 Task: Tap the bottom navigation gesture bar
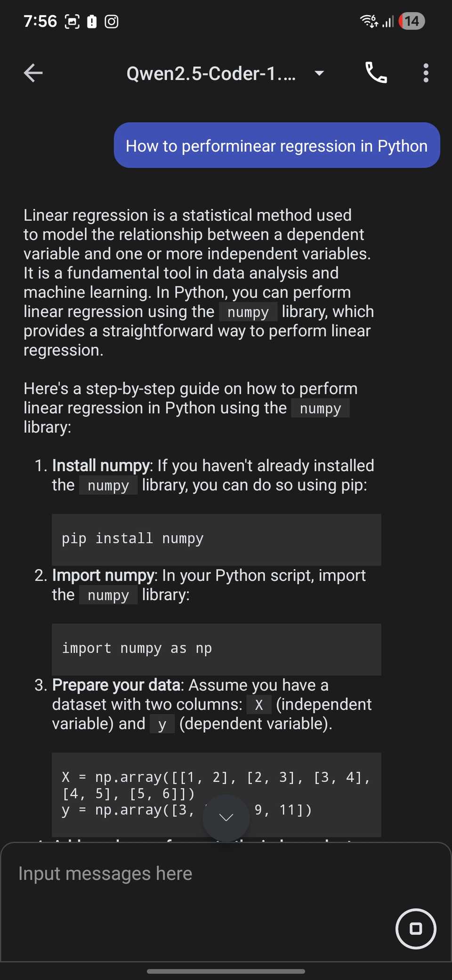tap(226, 971)
